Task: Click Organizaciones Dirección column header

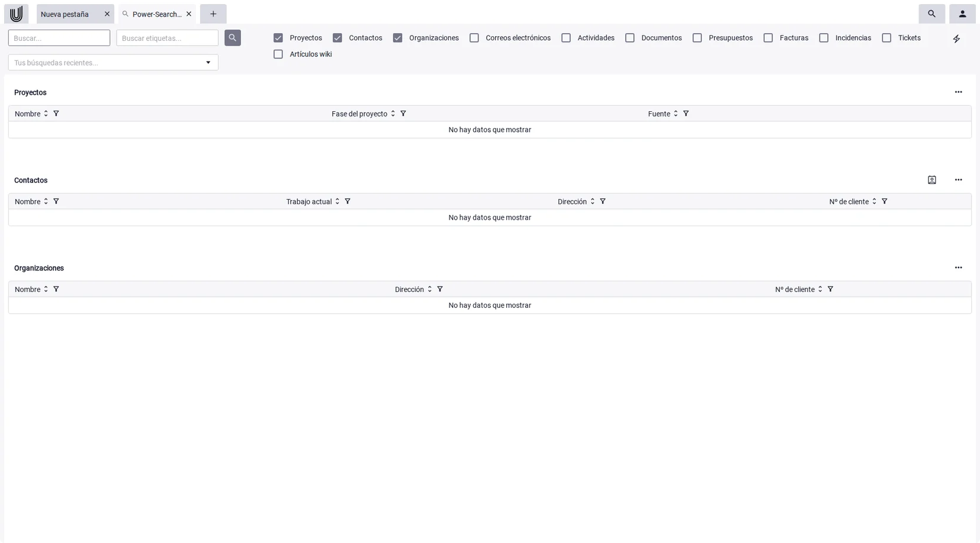Action: pos(409,290)
